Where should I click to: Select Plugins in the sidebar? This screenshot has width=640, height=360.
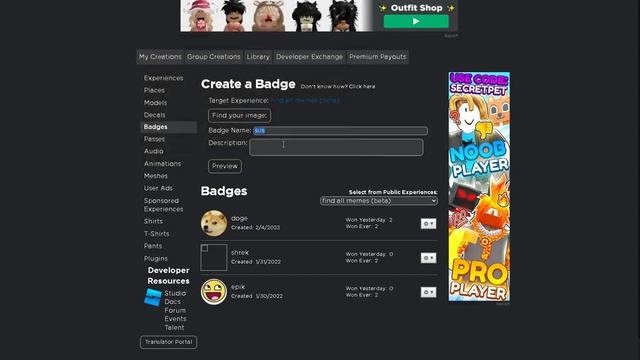coord(156,259)
